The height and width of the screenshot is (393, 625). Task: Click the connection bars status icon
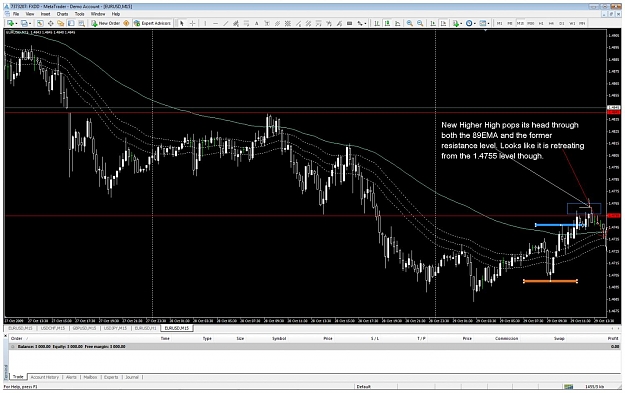pos(569,386)
